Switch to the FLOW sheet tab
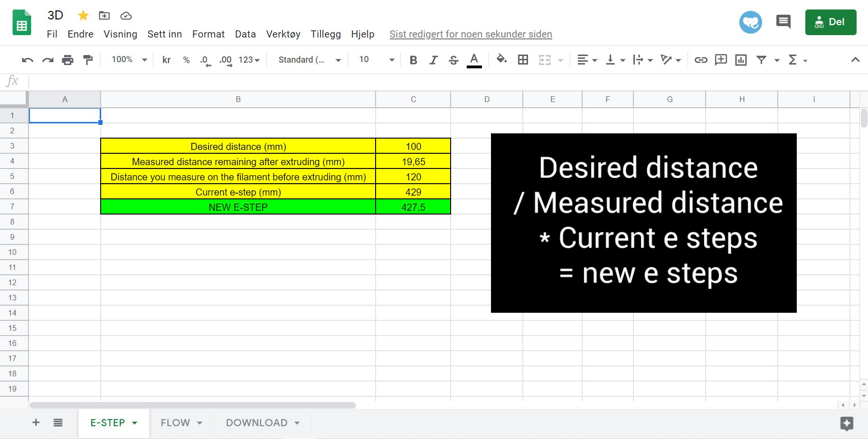This screenshot has width=868, height=439. coord(181,423)
